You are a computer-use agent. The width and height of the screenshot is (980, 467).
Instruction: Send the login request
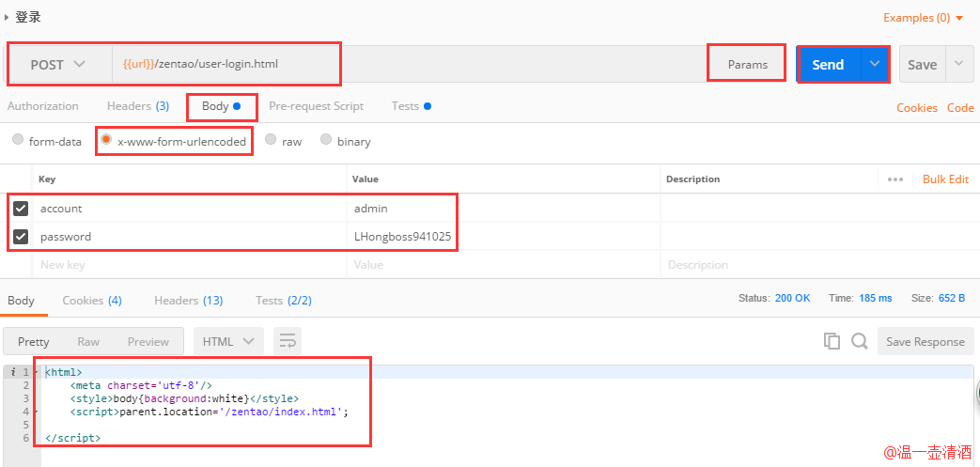point(828,65)
